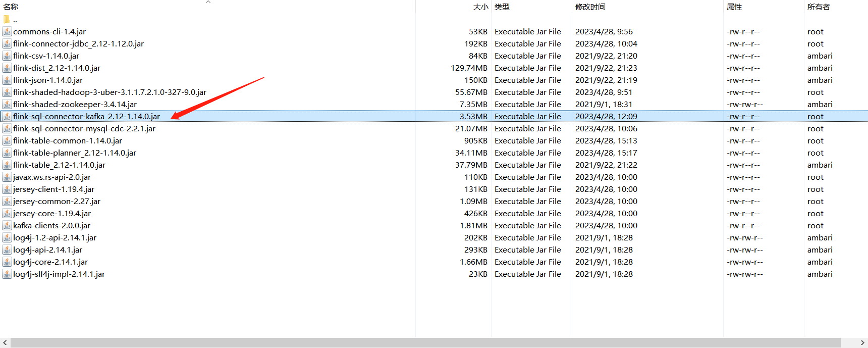Viewport: 868px width, 348px height.
Task: Click the jar icon of jersey-client-1.19.4.jar
Action: point(7,189)
